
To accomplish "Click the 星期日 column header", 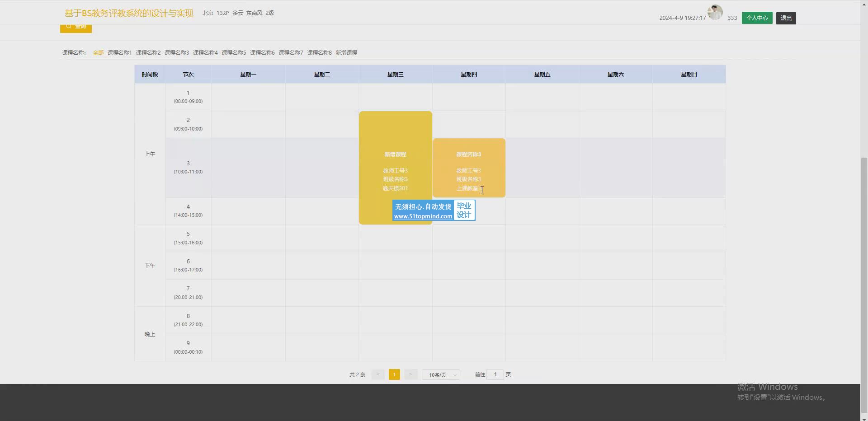I will pyautogui.click(x=689, y=75).
